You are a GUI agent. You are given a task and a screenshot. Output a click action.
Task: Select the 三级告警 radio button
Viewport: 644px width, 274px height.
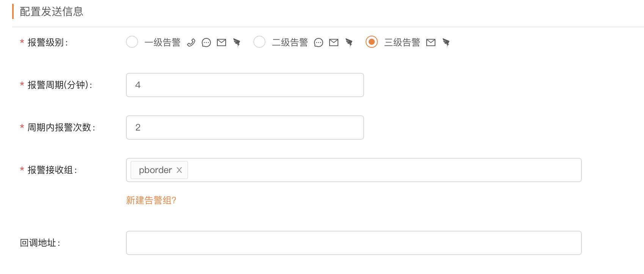click(372, 42)
